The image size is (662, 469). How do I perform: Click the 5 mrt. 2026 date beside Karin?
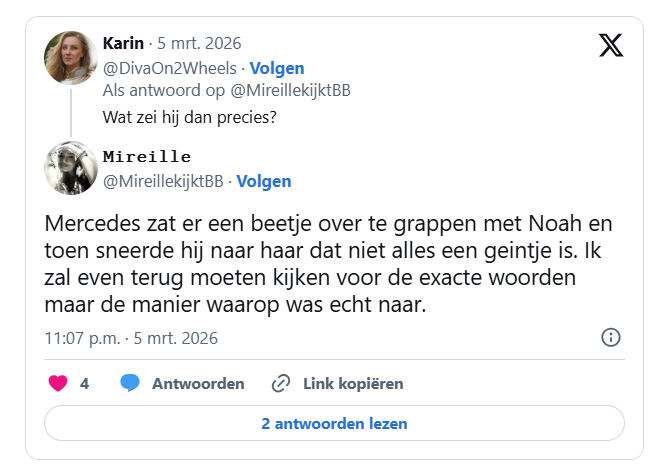[x=199, y=43]
